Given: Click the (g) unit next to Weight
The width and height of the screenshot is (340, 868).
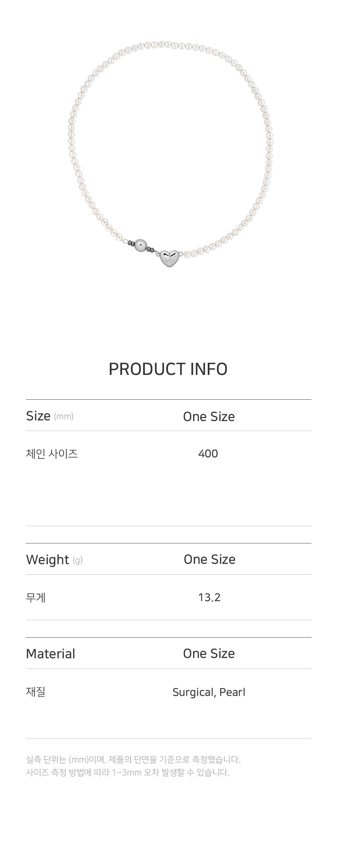Looking at the screenshot, I should point(78,560).
